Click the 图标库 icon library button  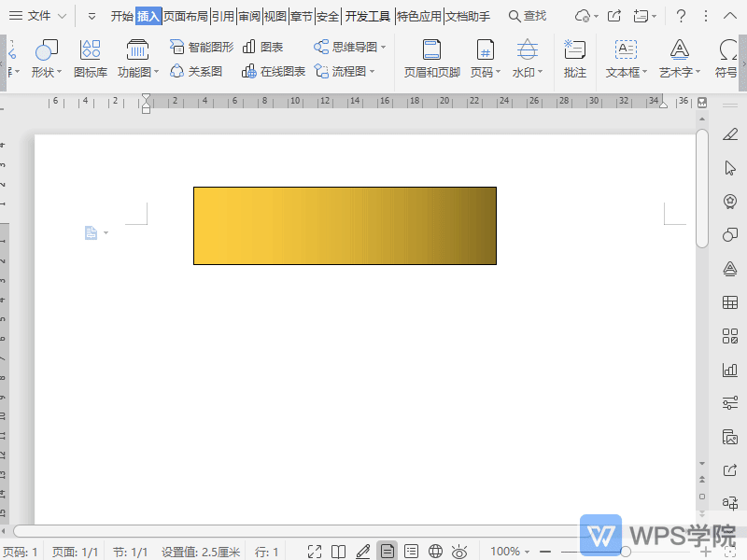point(91,58)
